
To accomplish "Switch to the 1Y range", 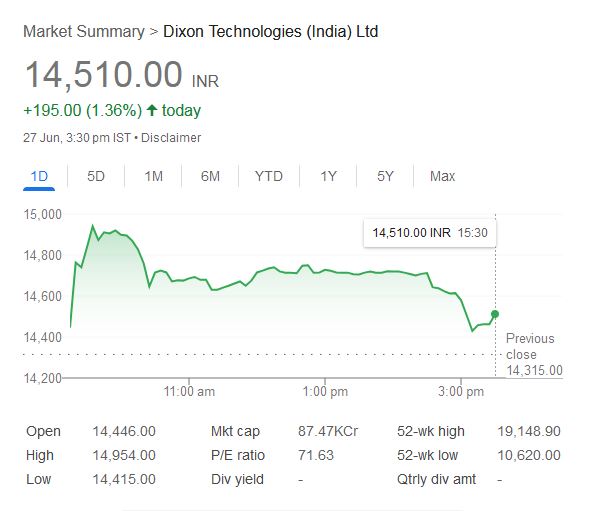I will (328, 176).
